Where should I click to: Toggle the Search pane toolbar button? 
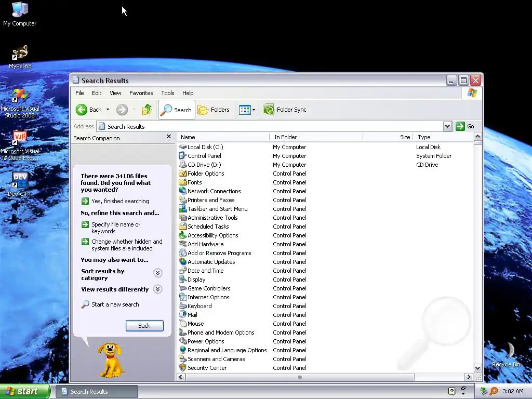click(x=177, y=110)
